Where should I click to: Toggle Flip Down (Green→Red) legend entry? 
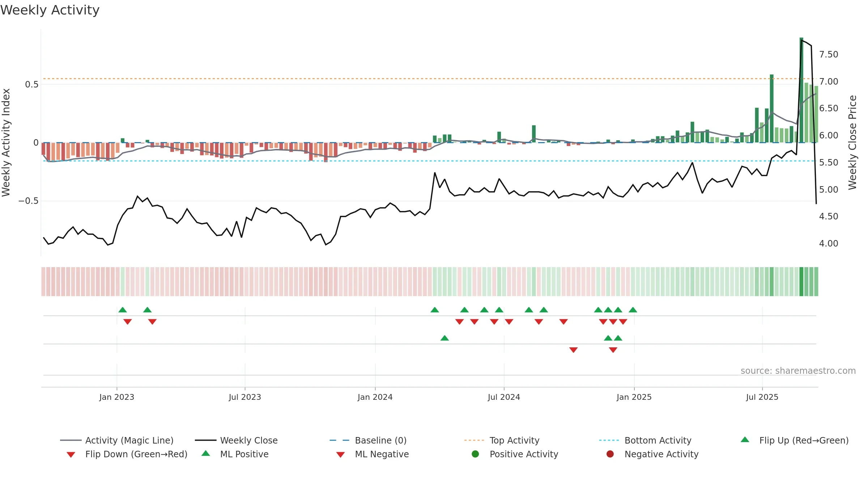pyautogui.click(x=127, y=454)
